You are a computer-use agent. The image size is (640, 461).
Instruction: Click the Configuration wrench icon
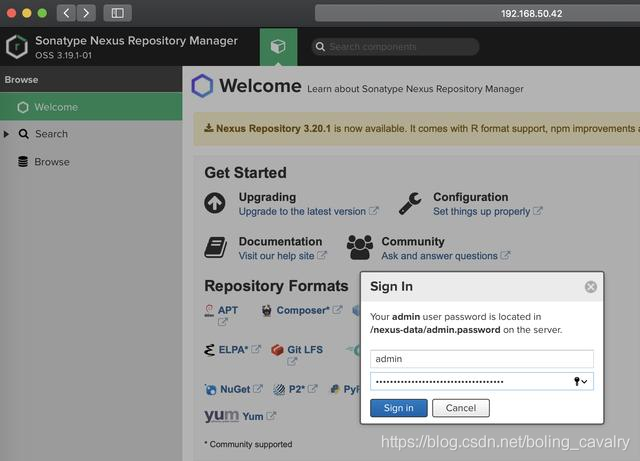tap(410, 203)
